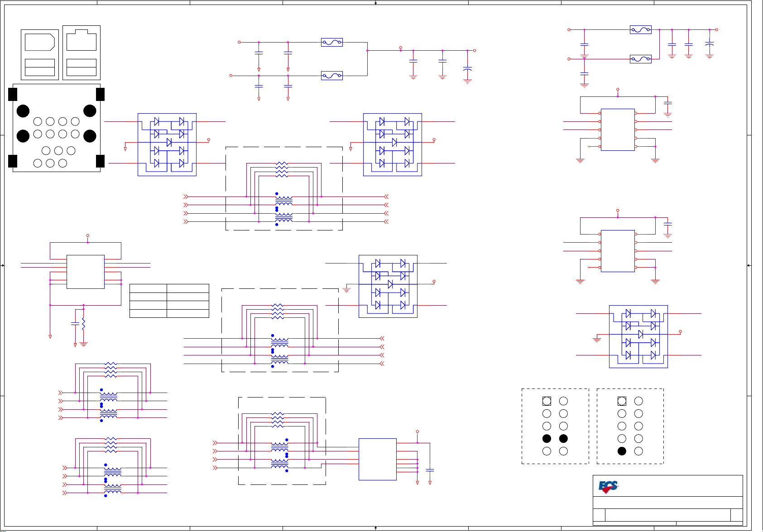Screen dimensions: 763x532
Task: Select the diode array block at lower right
Action: pos(638,336)
